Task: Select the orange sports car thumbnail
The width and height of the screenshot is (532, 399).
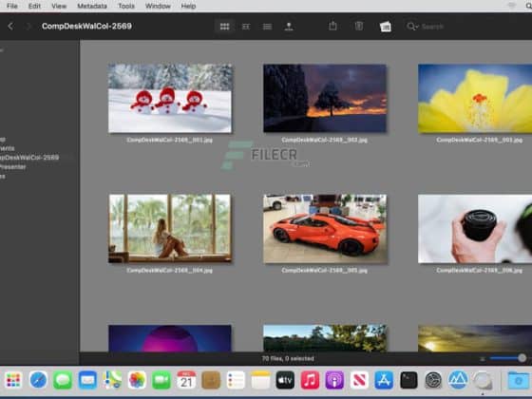Action: pyautogui.click(x=325, y=229)
